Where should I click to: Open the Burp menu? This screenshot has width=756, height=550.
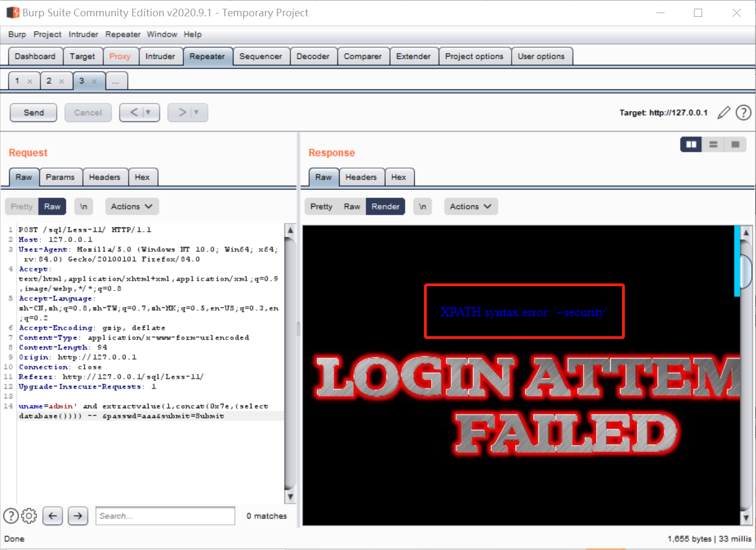coord(17,34)
